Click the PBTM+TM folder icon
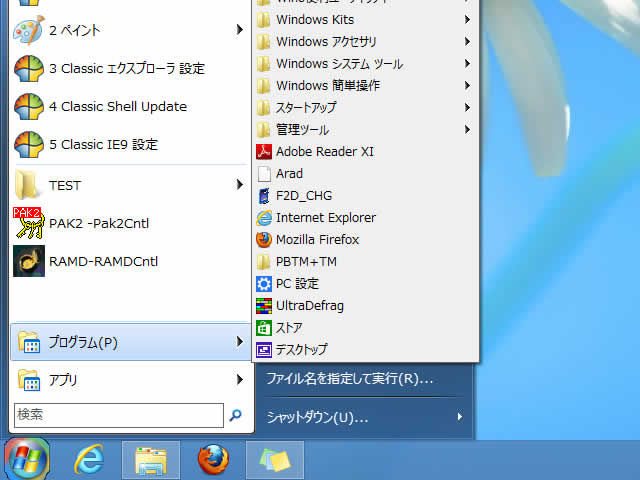 point(264,262)
